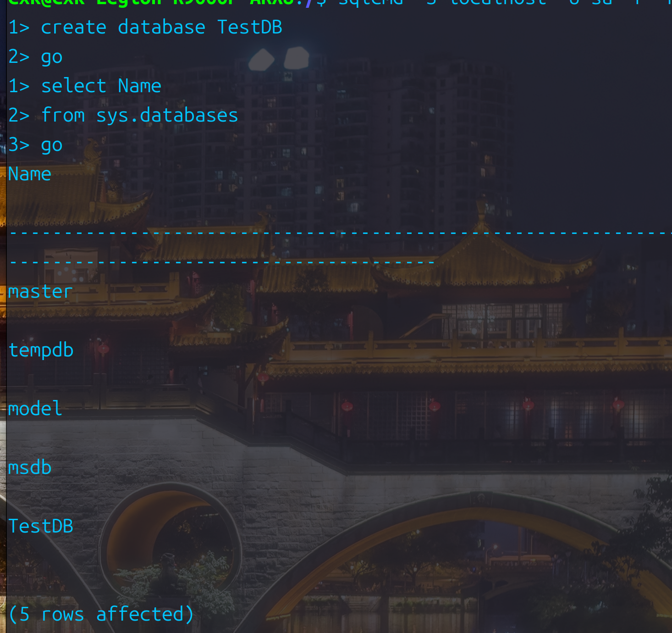Click the dashed separator line under Name
Viewport: 672px width, 633px height.
tap(220, 234)
